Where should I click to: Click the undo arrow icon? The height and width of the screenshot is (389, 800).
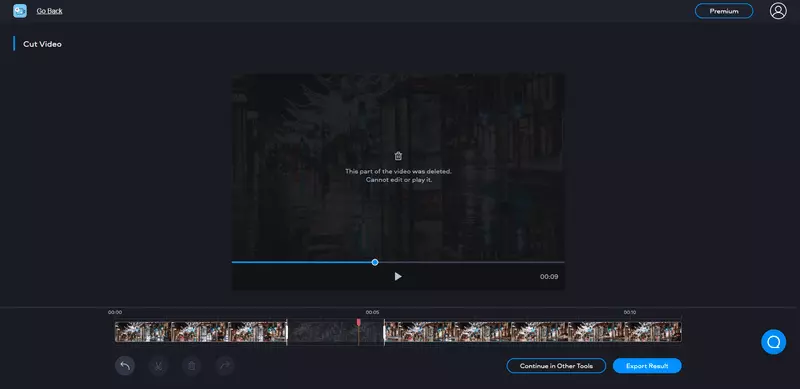click(125, 366)
